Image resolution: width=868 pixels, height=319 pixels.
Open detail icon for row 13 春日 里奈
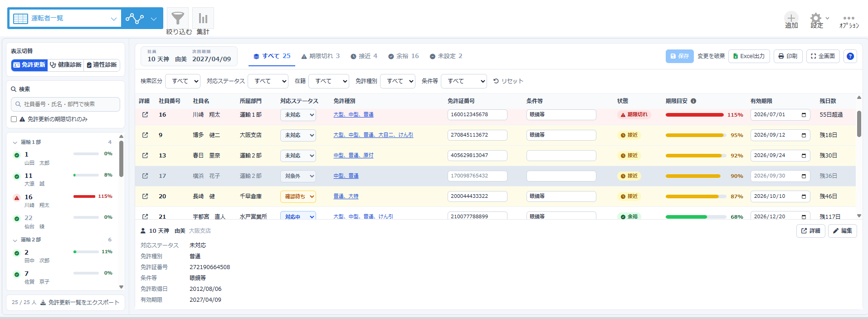145,156
